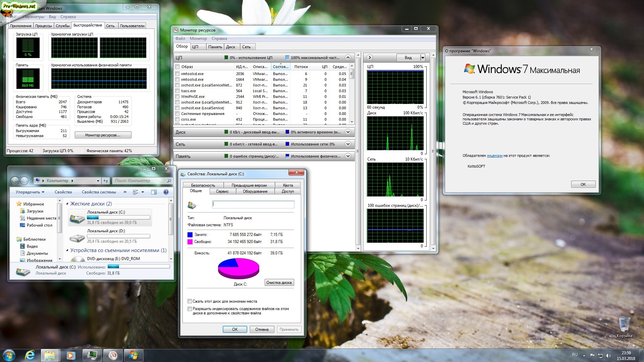This screenshot has width=644, height=362.
Task: Click the blue Занято color swatch
Action: pos(190,235)
